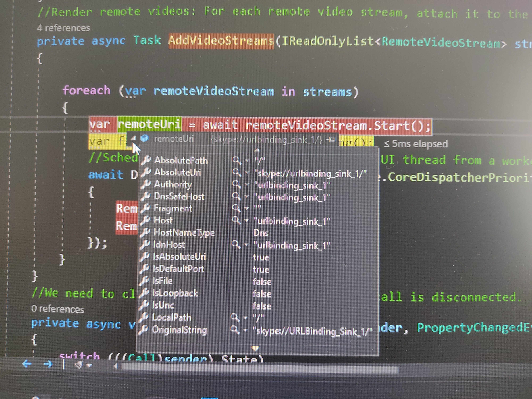The height and width of the screenshot is (399, 532).
Task: Open visualizer dropdown arrow for IdnHost
Action: coord(246,245)
